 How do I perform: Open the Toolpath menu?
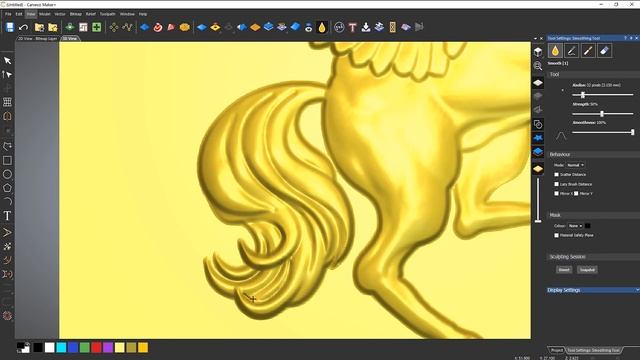(108, 14)
